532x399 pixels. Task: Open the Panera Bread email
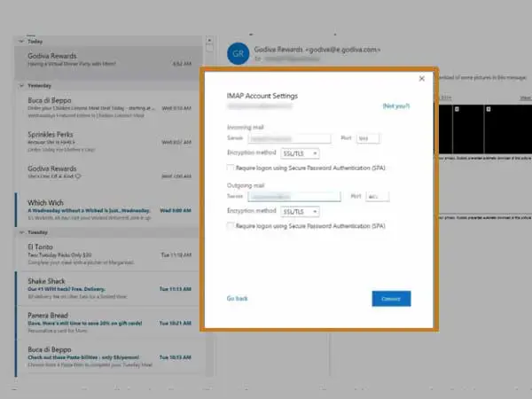click(108, 323)
